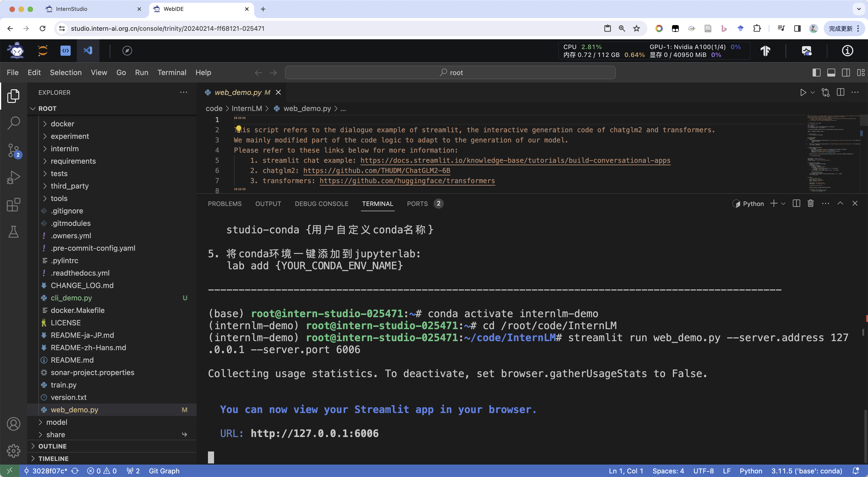This screenshot has height=477, width=868.
Task: Click the kill terminal trash icon
Action: tap(810, 203)
